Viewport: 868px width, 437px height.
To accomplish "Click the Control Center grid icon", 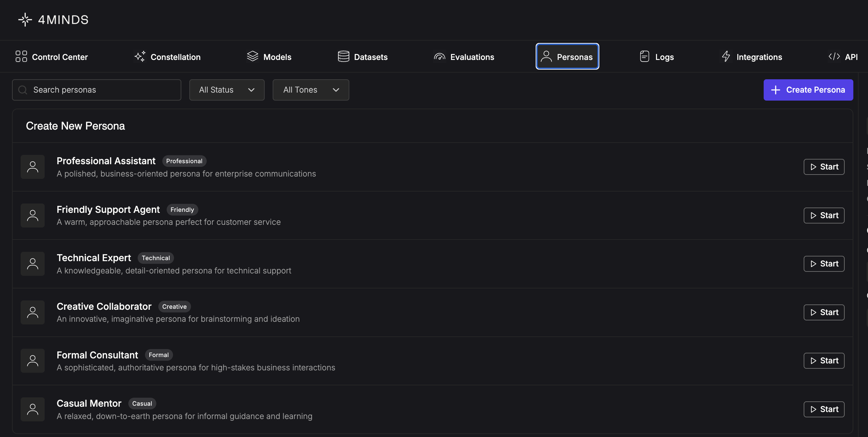I will pyautogui.click(x=21, y=56).
